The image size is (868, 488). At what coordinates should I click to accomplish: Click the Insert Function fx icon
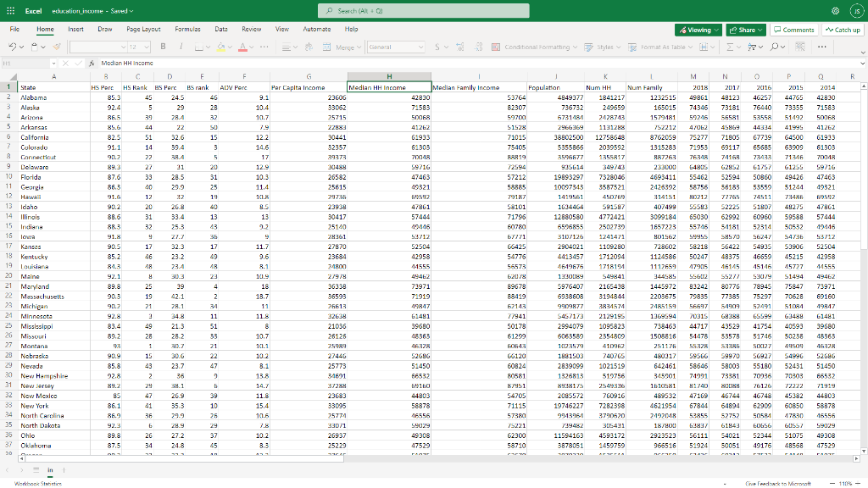tap(91, 63)
